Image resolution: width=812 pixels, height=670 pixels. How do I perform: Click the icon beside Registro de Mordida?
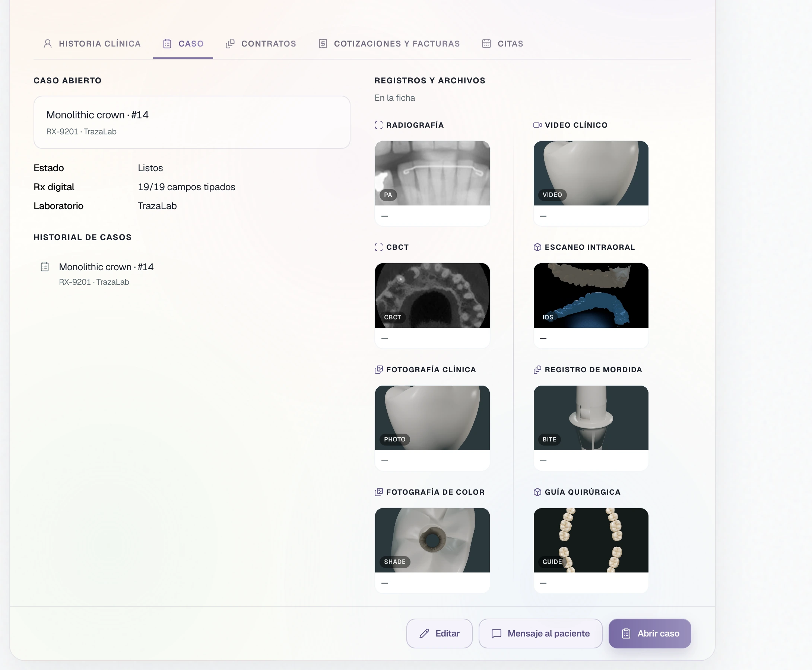[537, 370]
